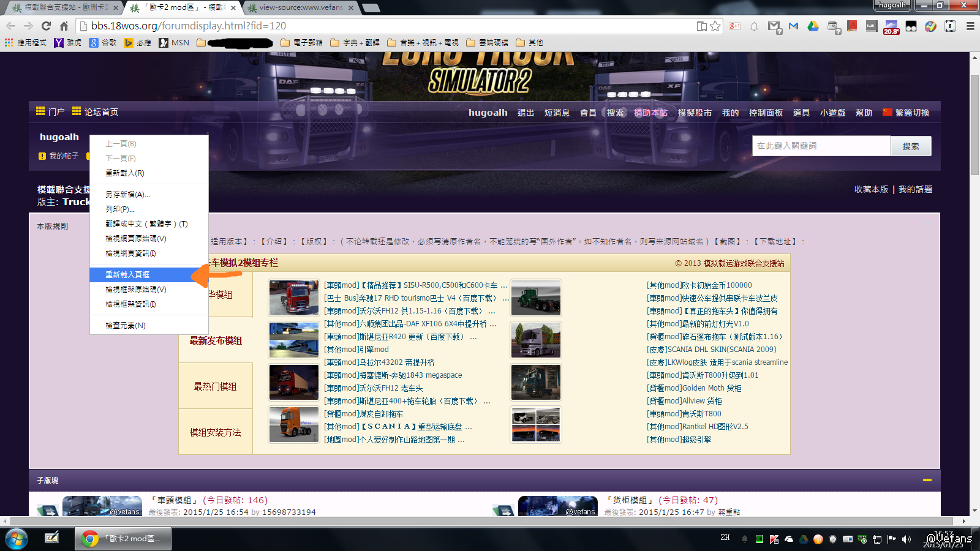980x551 pixels.
Task: Click the volume speaker tray icon
Action: point(907,539)
